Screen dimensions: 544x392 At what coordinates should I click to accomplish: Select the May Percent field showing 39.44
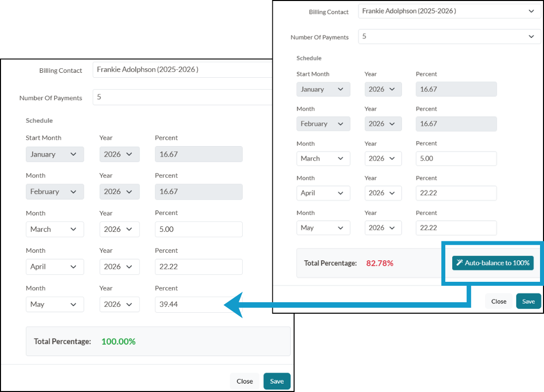coord(198,304)
